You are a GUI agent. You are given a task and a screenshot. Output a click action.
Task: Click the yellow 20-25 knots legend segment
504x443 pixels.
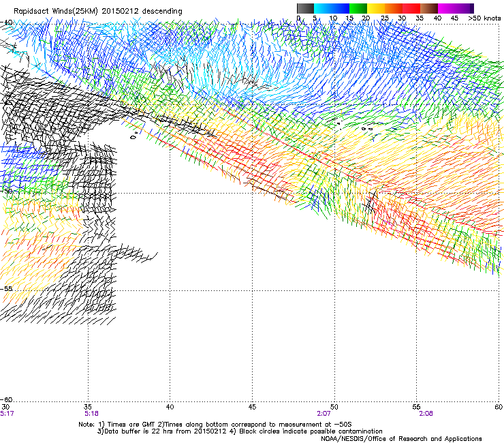[x=376, y=8]
